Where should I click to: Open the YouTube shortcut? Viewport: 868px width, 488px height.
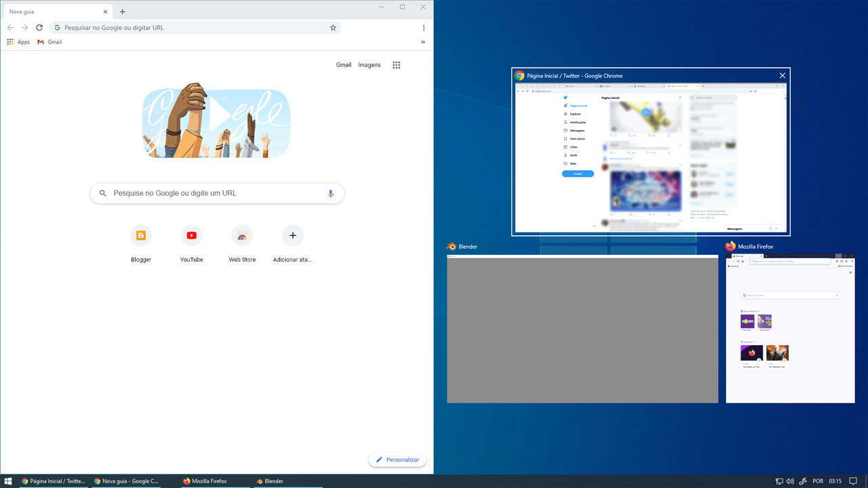191,235
